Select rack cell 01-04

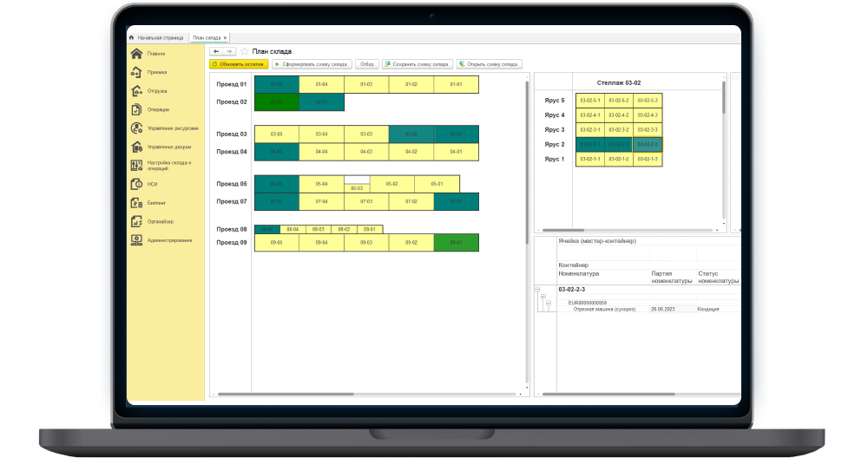click(322, 85)
